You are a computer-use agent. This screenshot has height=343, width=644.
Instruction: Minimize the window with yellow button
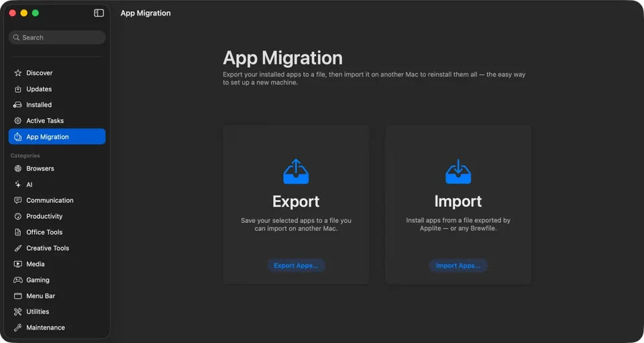pos(24,13)
